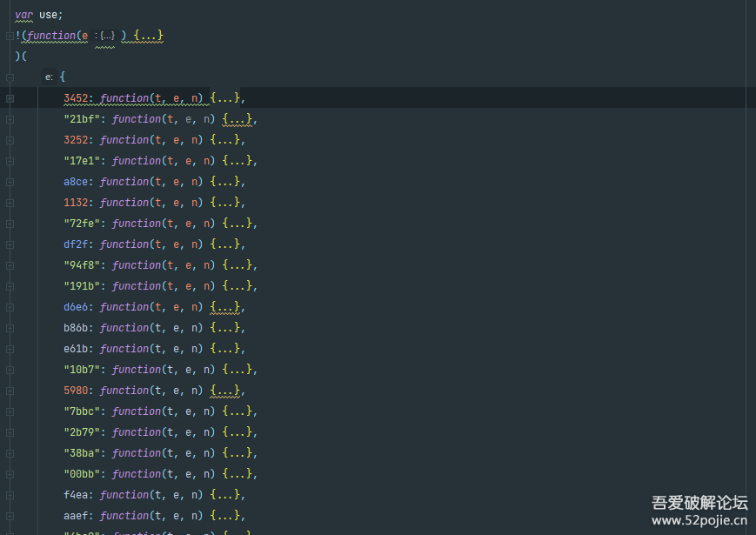
Task: Click the gutter plus icon beside a8ce
Action: point(10,182)
